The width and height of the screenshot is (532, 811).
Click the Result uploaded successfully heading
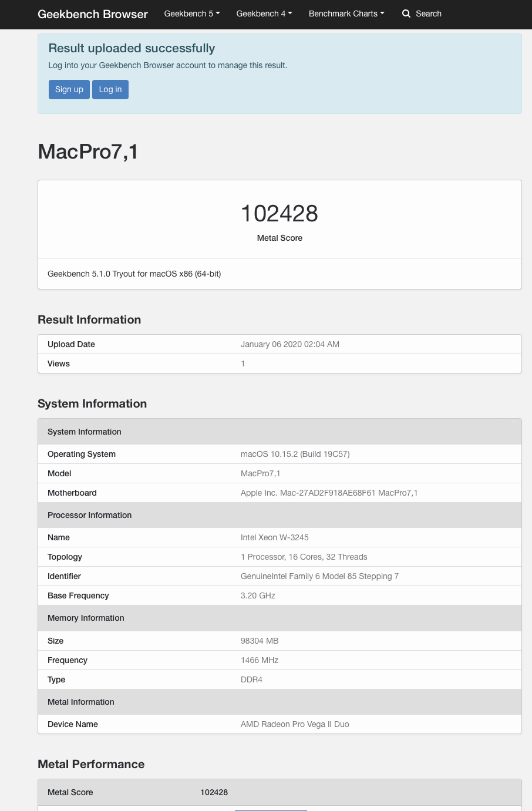pos(132,48)
